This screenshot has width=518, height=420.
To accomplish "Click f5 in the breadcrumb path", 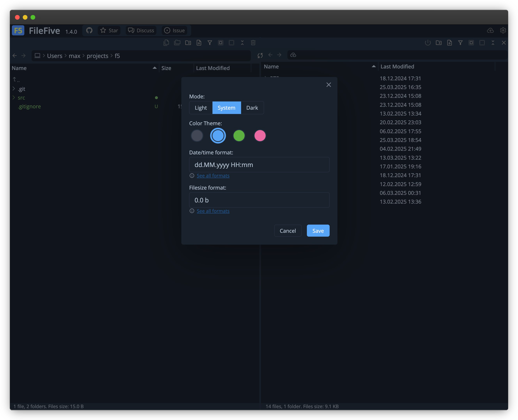I will tap(117, 56).
